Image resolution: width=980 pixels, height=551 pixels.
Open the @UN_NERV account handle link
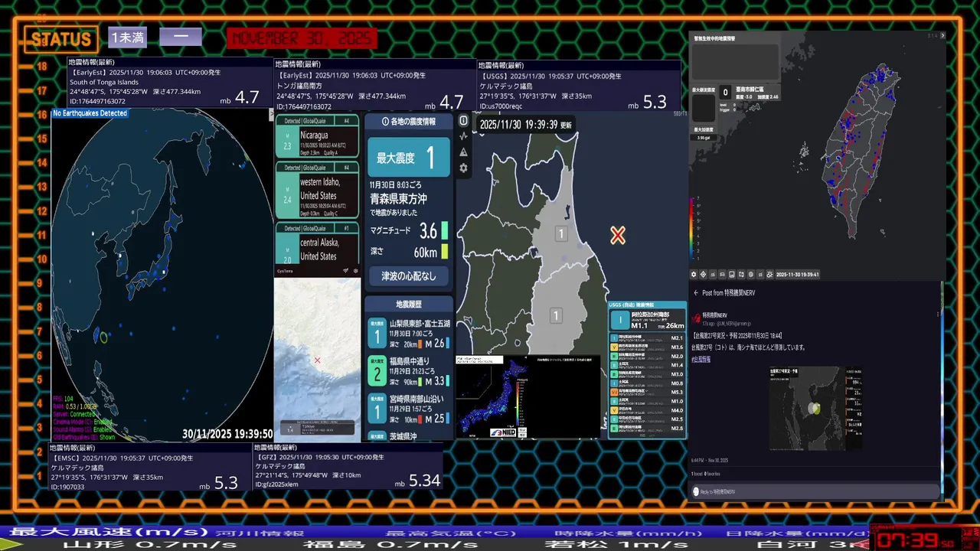tap(733, 324)
